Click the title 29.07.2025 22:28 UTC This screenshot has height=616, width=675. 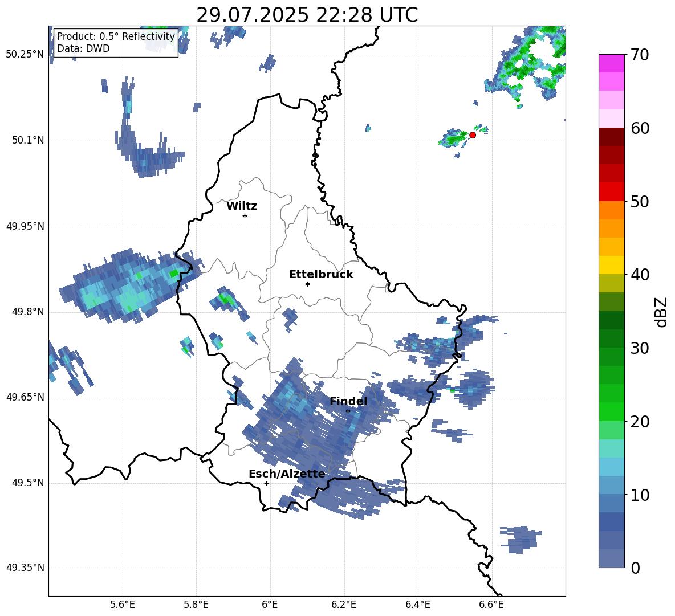point(307,15)
